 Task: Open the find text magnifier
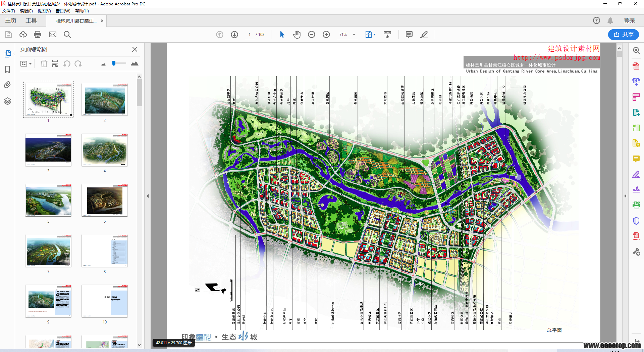pyautogui.click(x=67, y=35)
